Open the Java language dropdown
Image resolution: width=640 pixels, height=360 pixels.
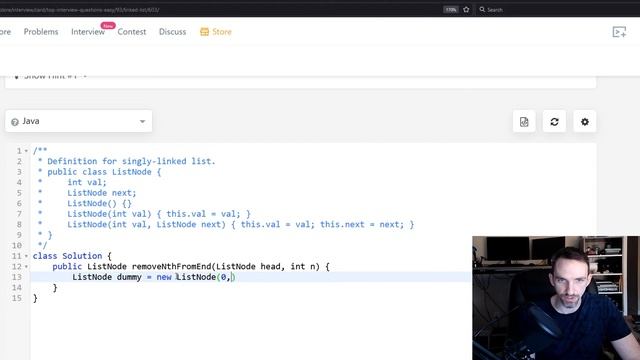[79, 121]
